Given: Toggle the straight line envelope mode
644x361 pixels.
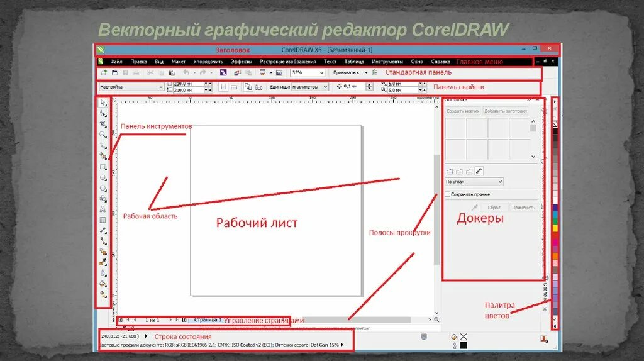Looking at the screenshot, I should (x=450, y=171).
